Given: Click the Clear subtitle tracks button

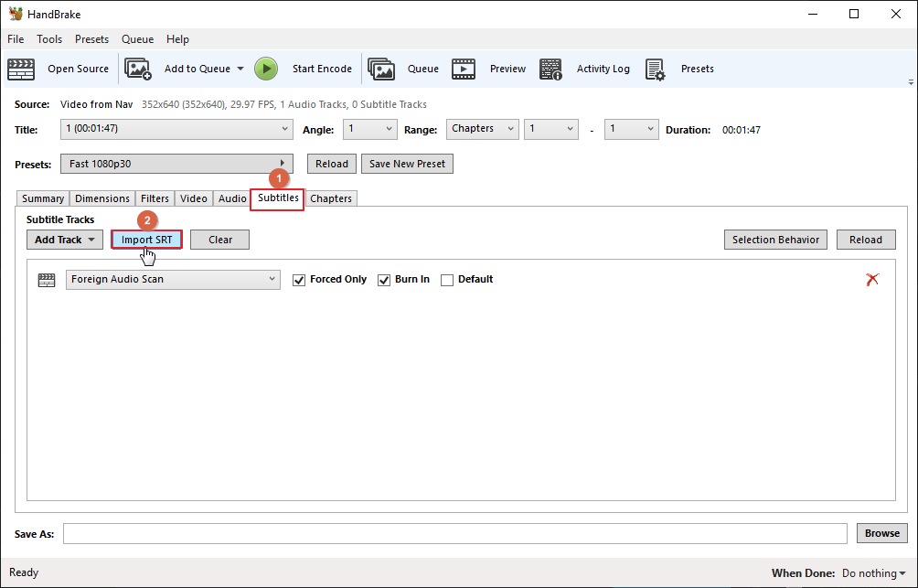Looking at the screenshot, I should tap(220, 240).
